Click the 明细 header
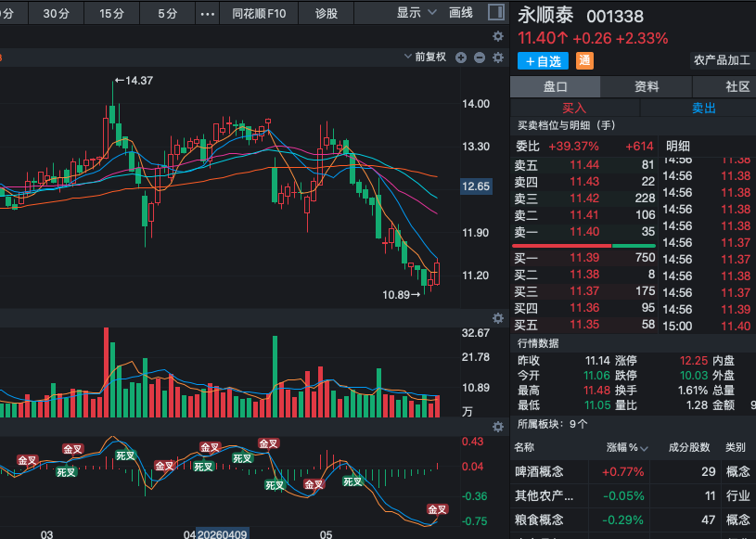This screenshot has height=539, width=756. tap(677, 146)
